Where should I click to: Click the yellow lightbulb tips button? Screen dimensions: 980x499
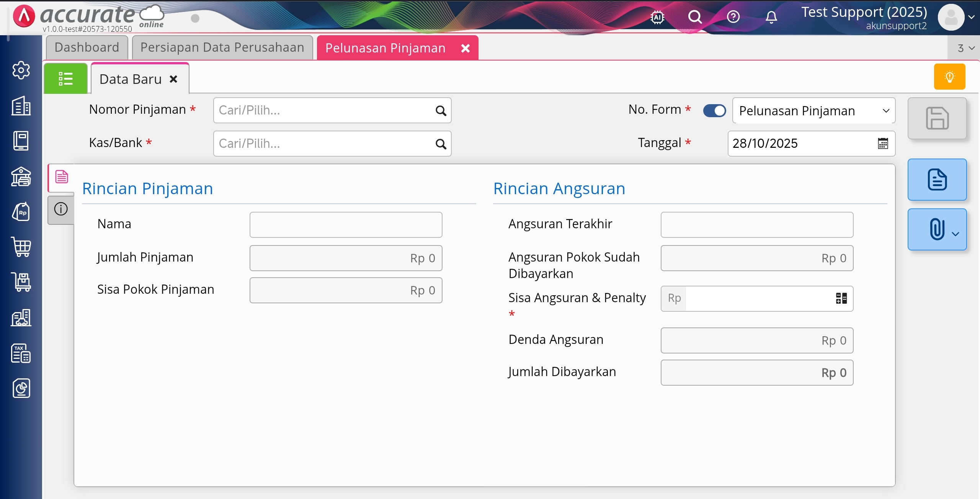coord(949,77)
